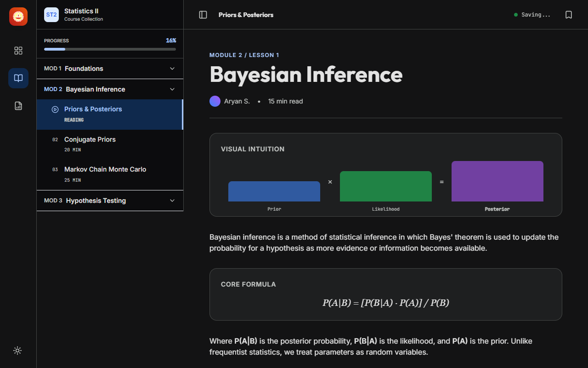The width and height of the screenshot is (588, 368).
Task: Open the report chart file icon
Action: point(18,106)
